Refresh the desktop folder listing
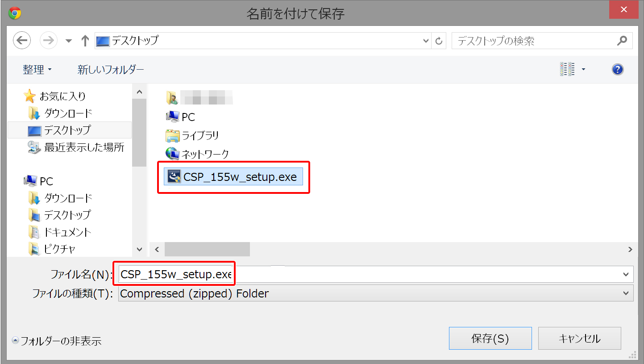The height and width of the screenshot is (364, 644). (439, 41)
